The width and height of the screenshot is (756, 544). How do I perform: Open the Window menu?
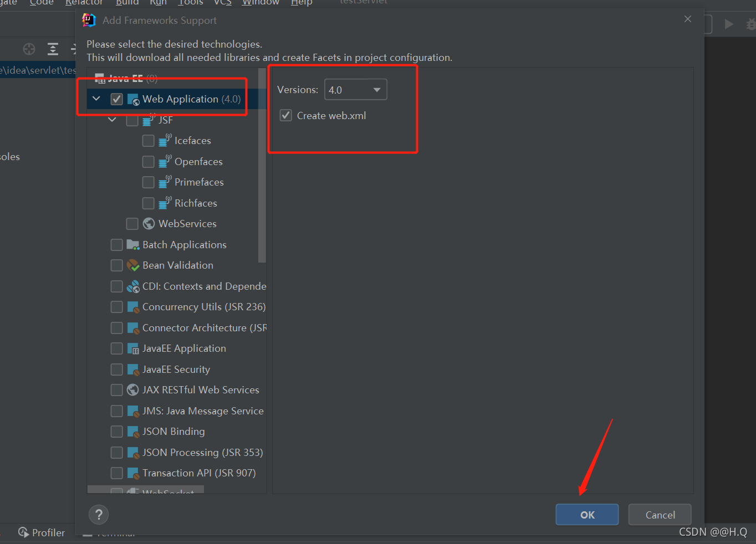pos(260,3)
